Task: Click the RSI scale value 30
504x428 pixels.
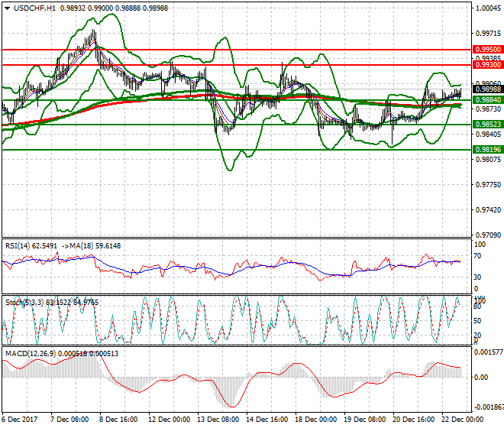Action: (477, 277)
